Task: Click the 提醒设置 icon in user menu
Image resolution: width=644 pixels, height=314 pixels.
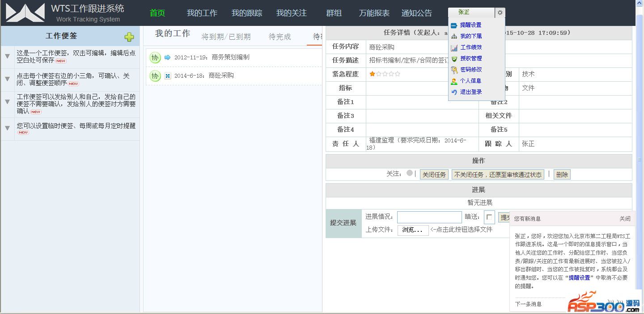Action: coord(454,25)
